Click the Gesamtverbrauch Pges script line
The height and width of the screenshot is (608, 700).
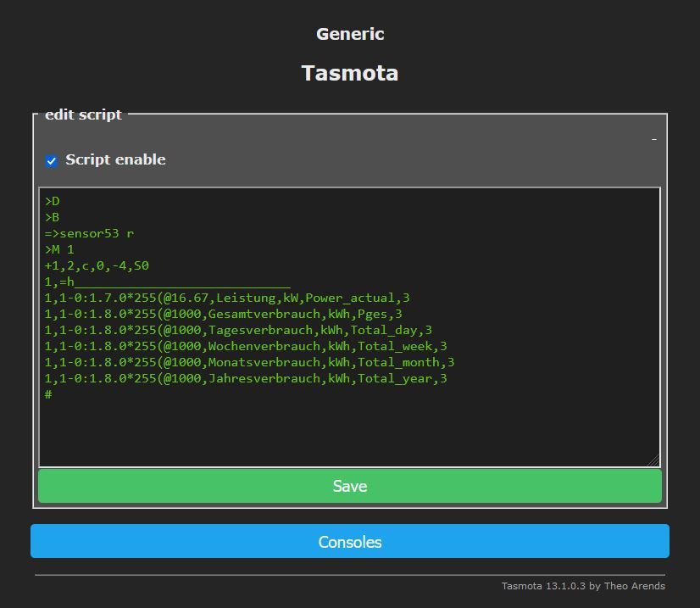pyautogui.click(x=223, y=315)
